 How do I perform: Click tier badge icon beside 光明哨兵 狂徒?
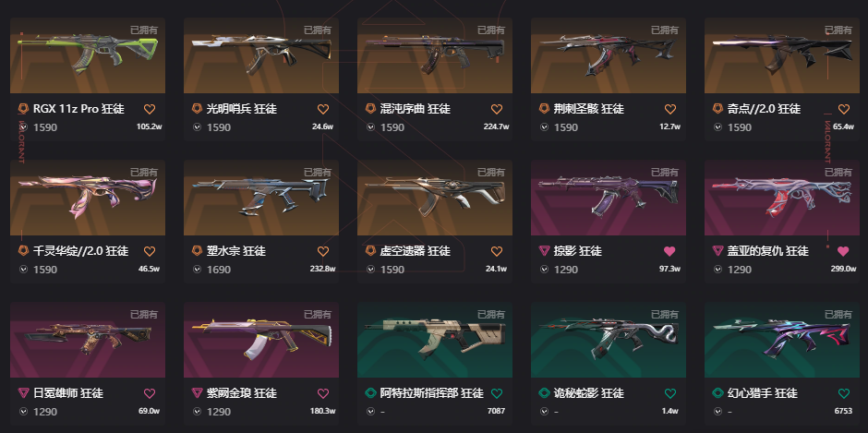[197, 109]
